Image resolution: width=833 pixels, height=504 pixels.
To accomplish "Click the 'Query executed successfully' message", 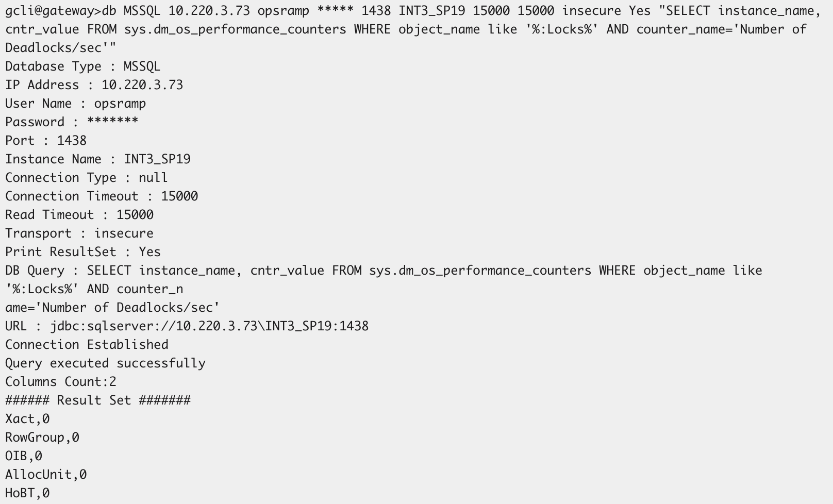I will click(105, 363).
